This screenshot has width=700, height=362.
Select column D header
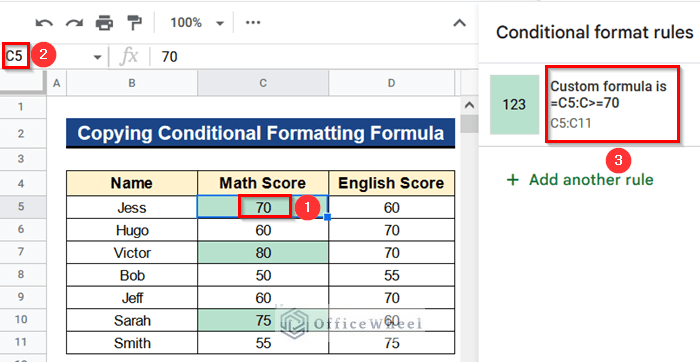[392, 83]
